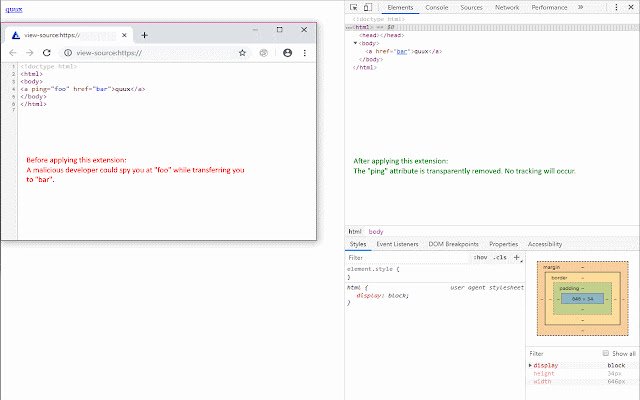Open the browser profile avatar icon
Viewport: 640px width, 400px height.
287,53
